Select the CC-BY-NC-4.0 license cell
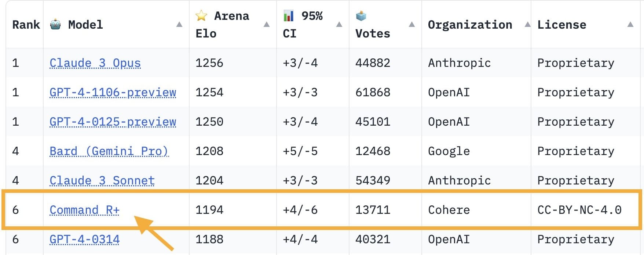The image size is (644, 255). 579,210
